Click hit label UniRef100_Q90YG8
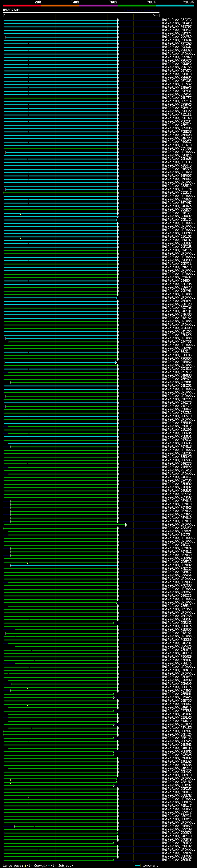Image resolution: width=197 pixels, height=868 pixels. [177, 342]
